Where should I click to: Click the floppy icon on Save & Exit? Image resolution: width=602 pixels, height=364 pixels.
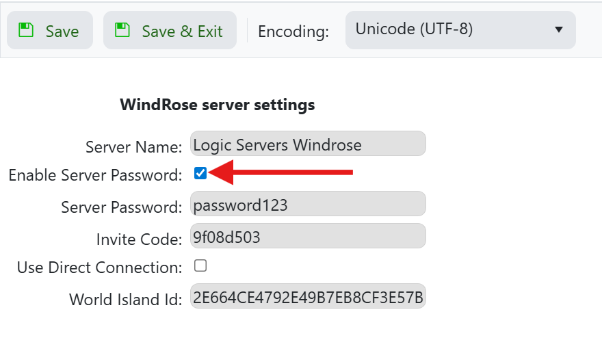(x=122, y=30)
